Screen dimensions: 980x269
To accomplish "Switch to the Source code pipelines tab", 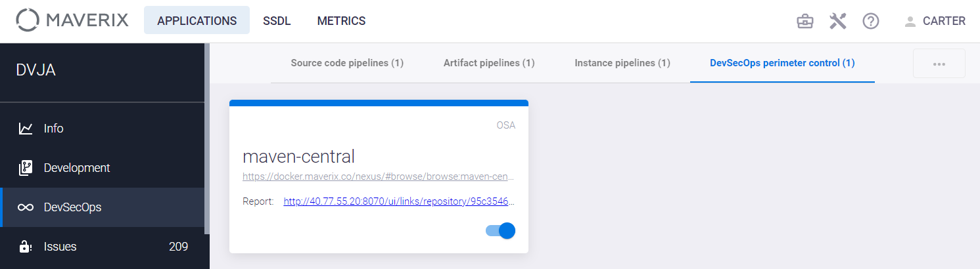I will point(347,63).
